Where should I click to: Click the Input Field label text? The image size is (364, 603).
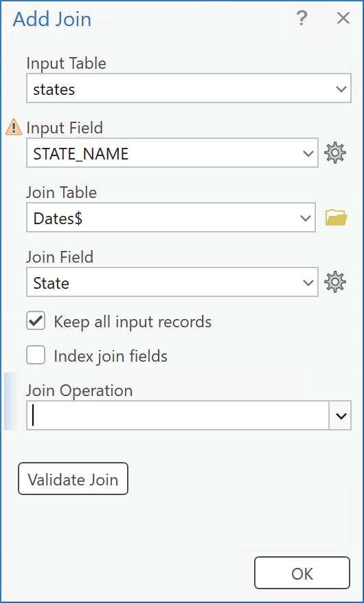tap(65, 128)
